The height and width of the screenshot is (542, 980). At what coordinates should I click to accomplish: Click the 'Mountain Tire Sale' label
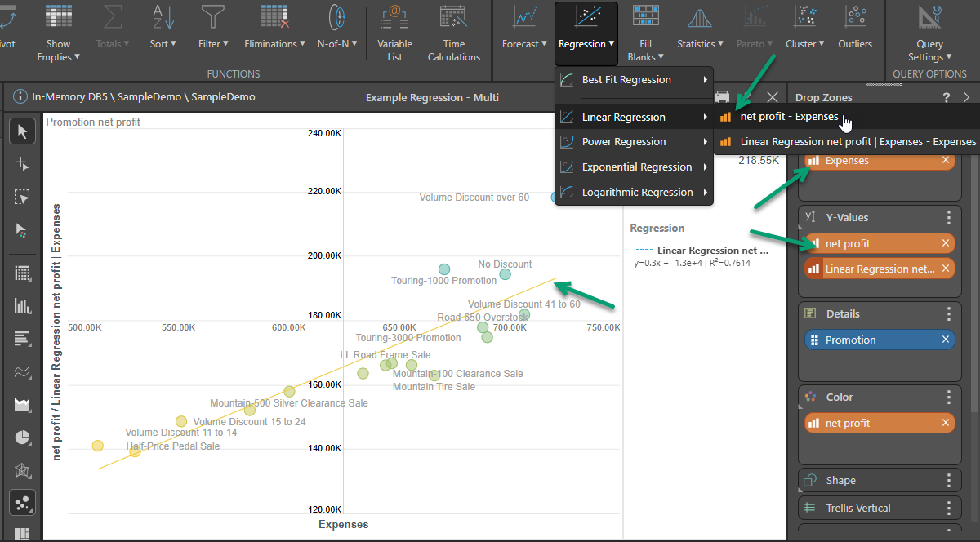point(434,387)
